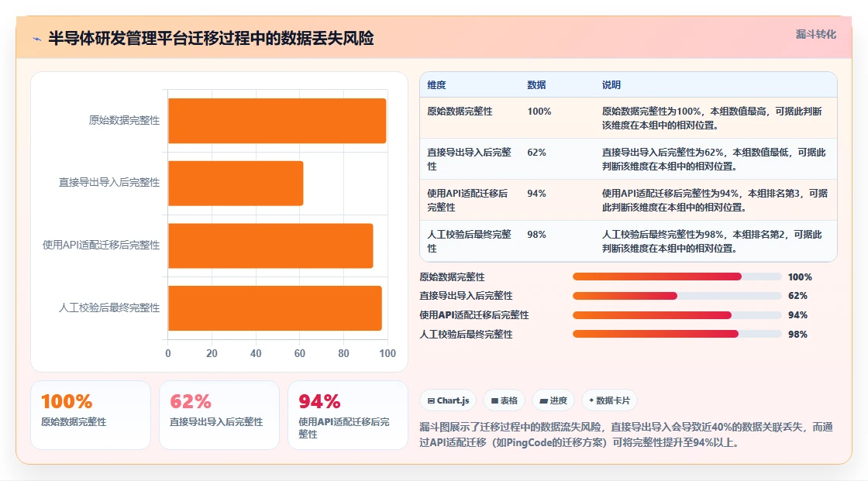Click the 使用API适配迁移后完整性 94% progress bar
Screen dimensions: 868x481
pyautogui.click(x=677, y=315)
